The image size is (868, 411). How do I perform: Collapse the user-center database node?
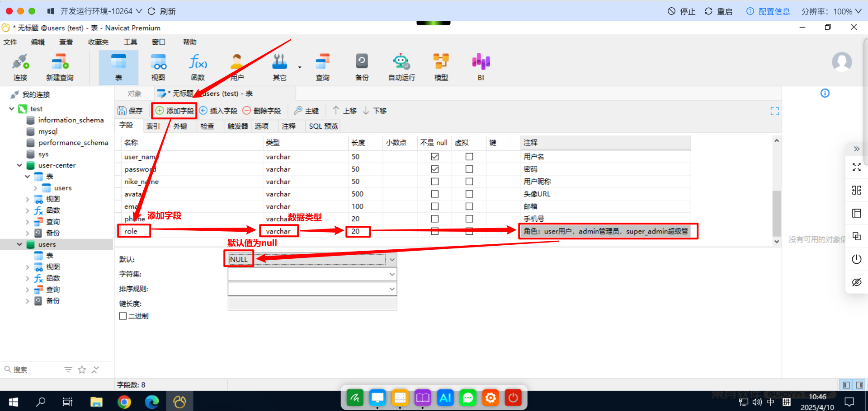19,165
